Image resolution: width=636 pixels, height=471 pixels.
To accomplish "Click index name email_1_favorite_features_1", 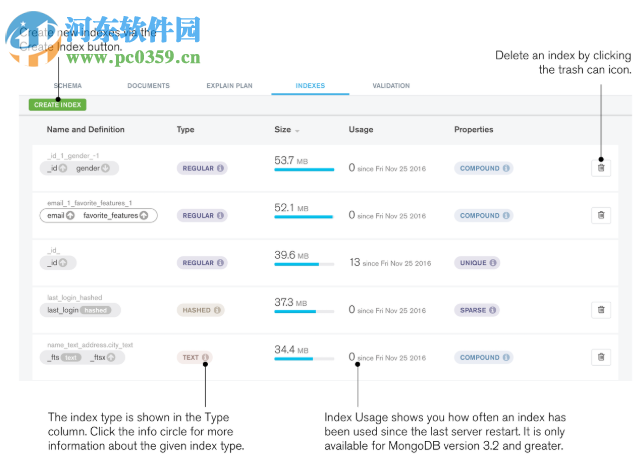I will point(89,203).
